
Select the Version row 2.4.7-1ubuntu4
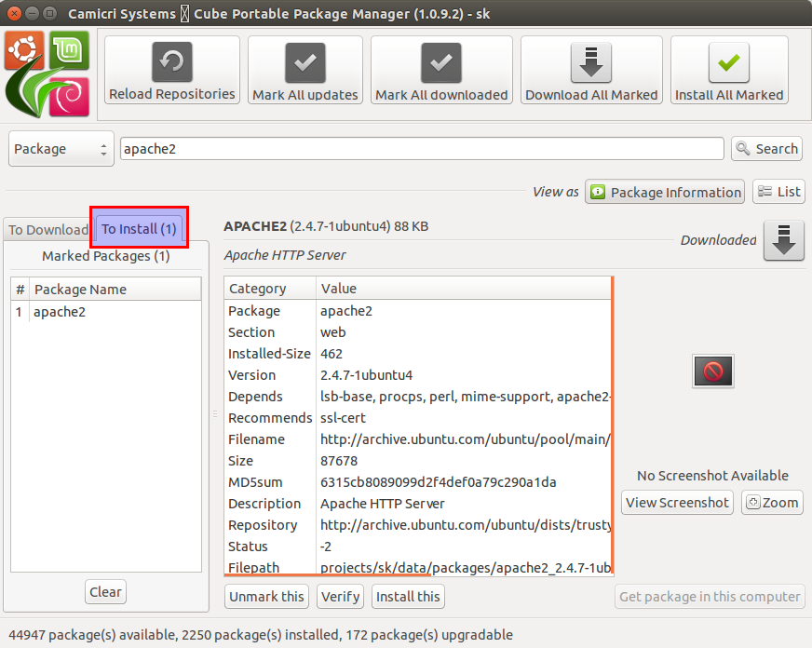point(418,375)
